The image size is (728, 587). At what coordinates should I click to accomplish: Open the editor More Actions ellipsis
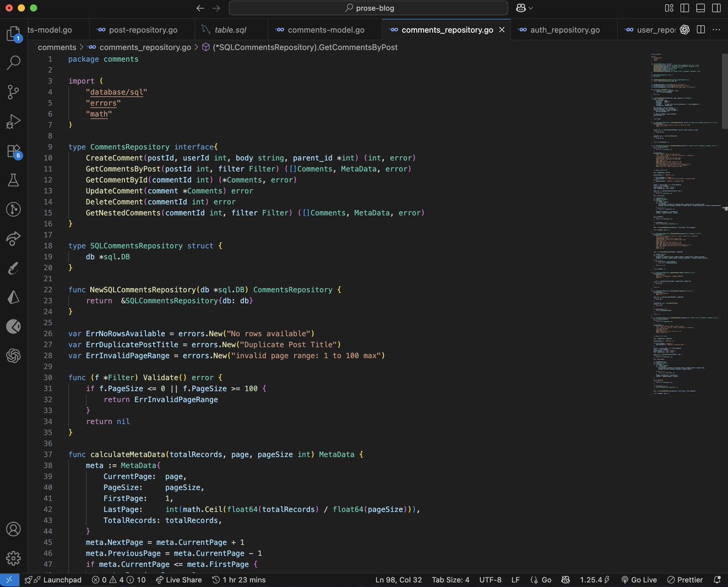pyautogui.click(x=716, y=30)
